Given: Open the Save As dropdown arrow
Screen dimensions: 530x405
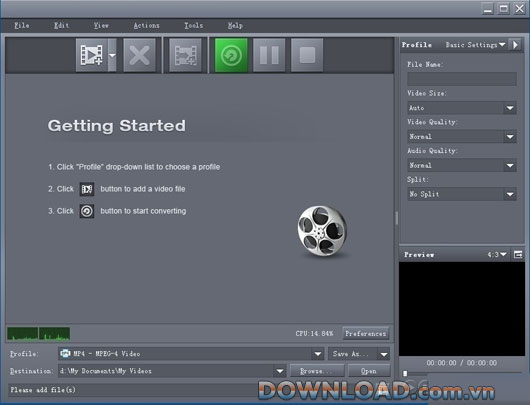Looking at the screenshot, I should (384, 354).
